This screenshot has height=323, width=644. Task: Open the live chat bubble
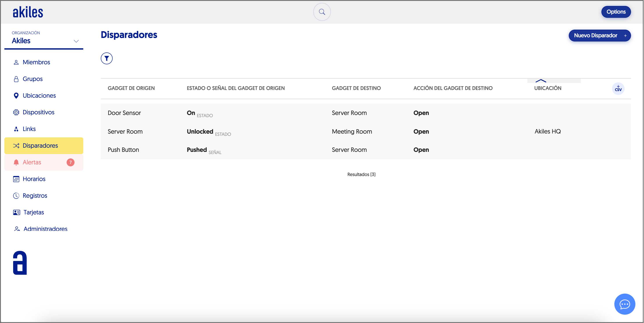click(624, 304)
